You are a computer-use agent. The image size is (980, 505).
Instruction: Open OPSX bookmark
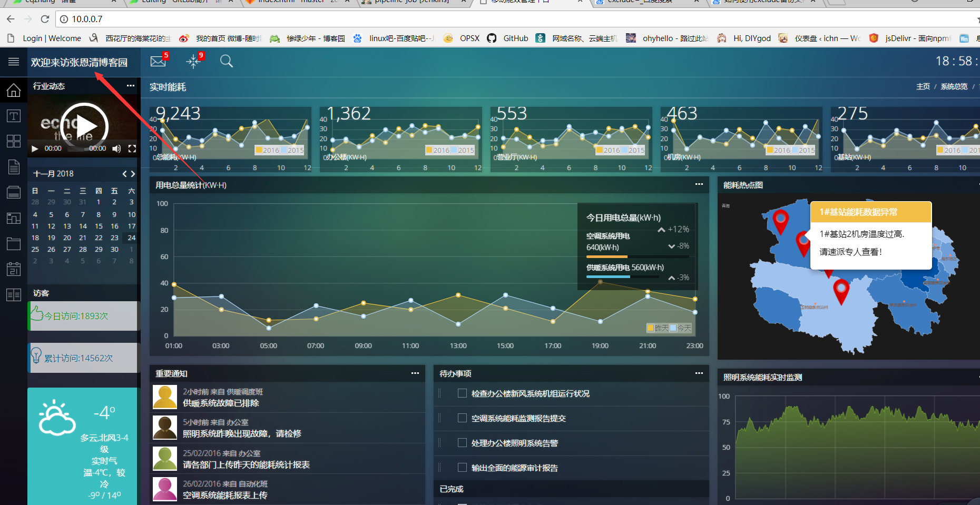462,38
